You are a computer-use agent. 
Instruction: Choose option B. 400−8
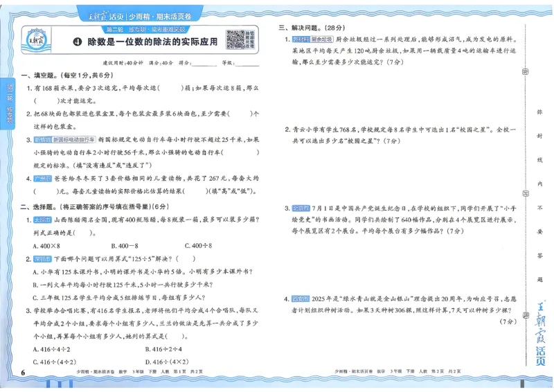tap(125, 246)
